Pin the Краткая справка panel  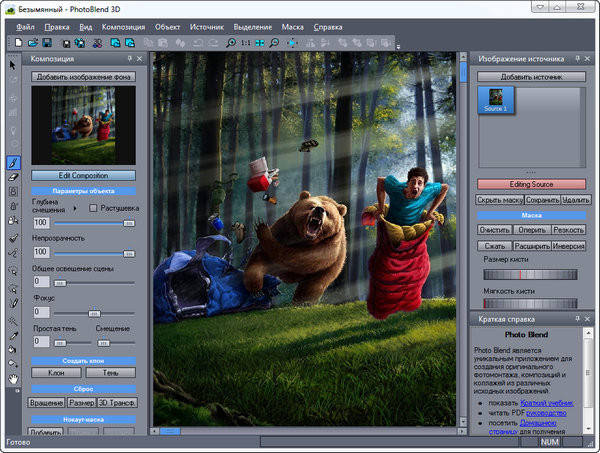click(x=577, y=319)
